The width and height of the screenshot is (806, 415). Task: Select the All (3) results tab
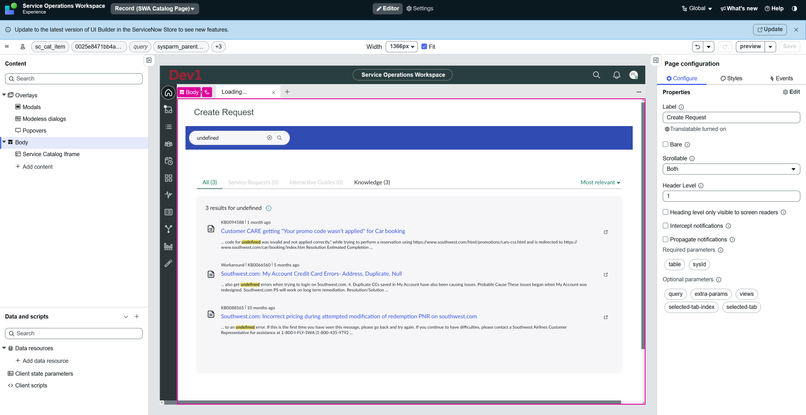tap(209, 183)
